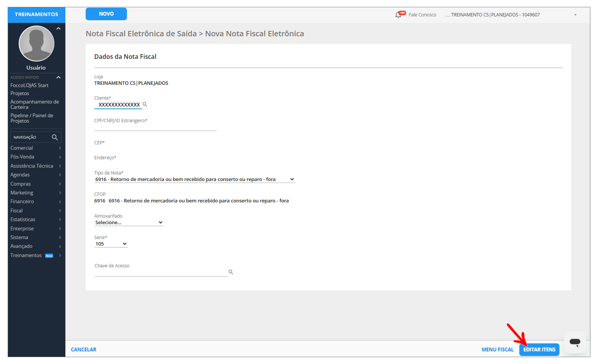Collapse the user profile panel chevron

point(58,29)
